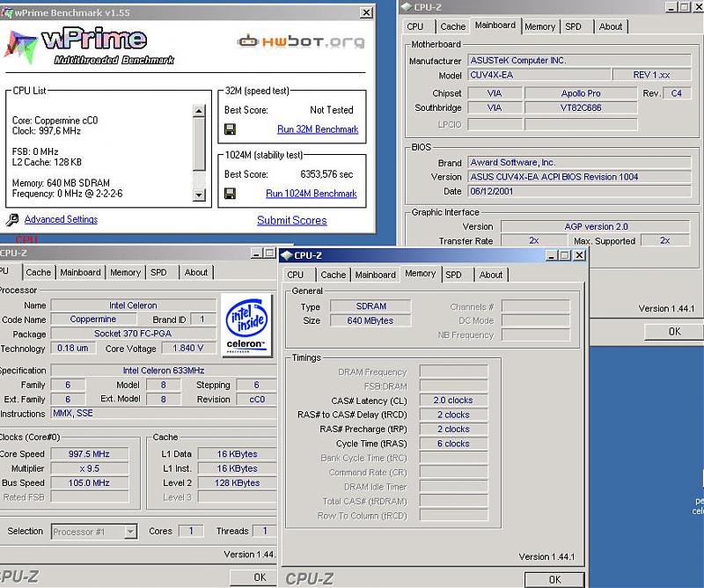Open Cache tab in CPU-Z Mainboard window

453,27
